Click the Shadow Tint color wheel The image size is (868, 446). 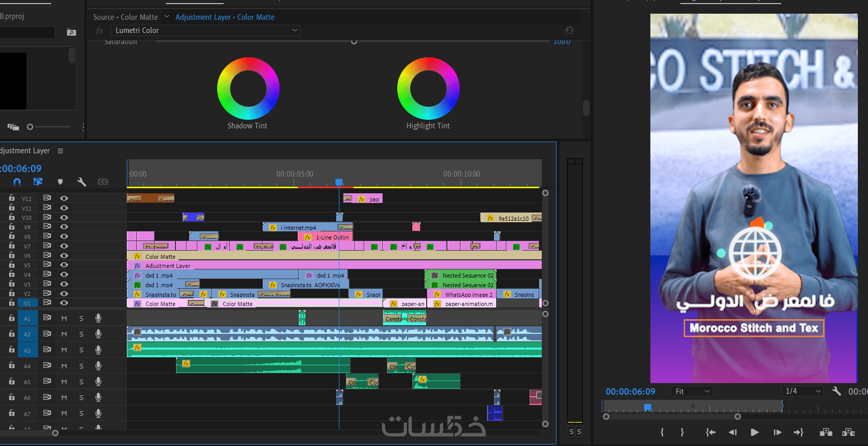coord(248,88)
